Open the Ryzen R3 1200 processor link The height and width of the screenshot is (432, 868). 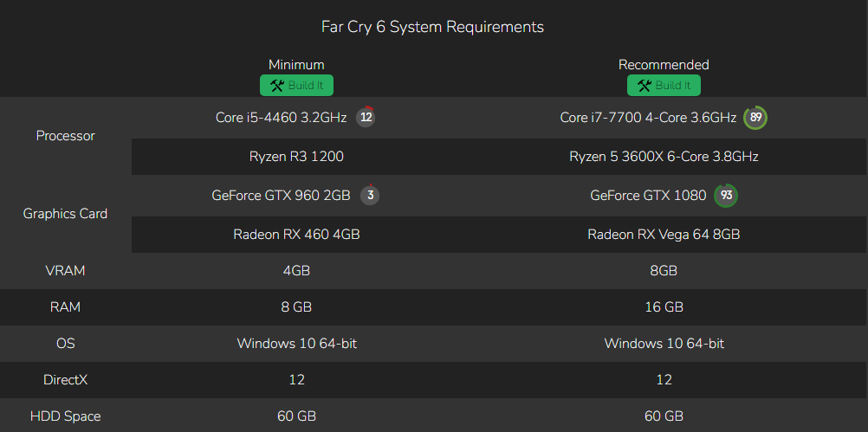297,157
